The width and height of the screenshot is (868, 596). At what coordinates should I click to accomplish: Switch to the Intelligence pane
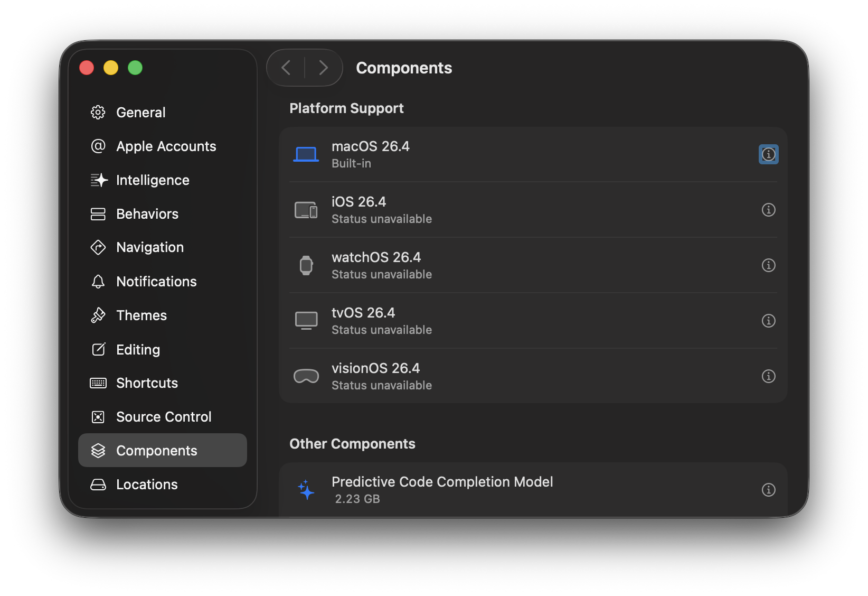(x=163, y=180)
